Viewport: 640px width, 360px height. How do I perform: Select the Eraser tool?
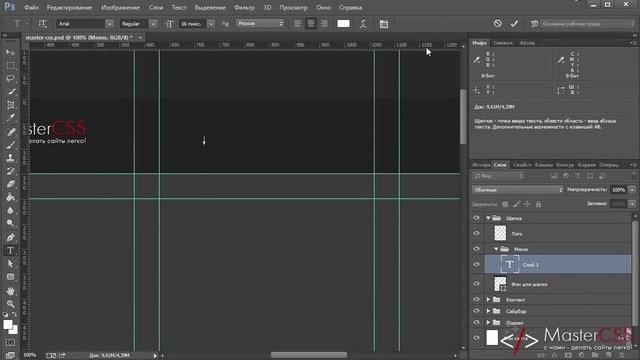11,184
